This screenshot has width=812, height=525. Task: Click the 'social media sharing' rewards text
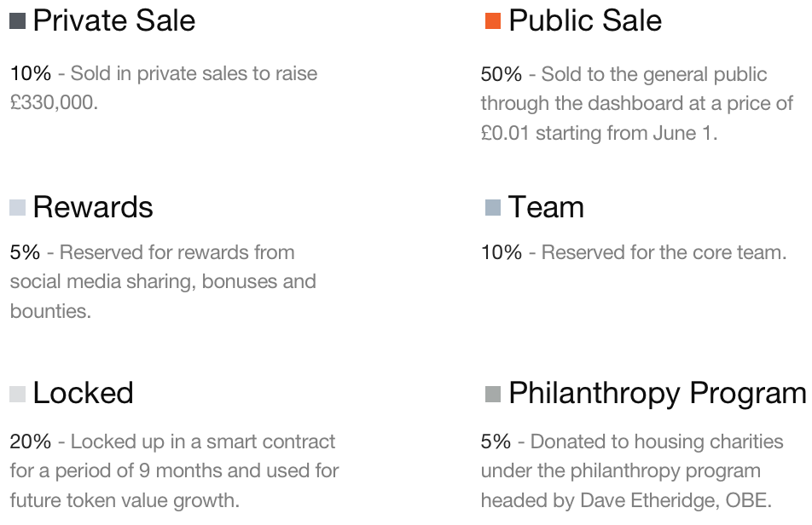tap(102, 282)
